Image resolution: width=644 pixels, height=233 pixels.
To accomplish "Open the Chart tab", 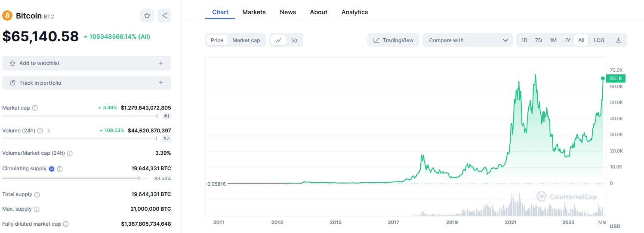I will click(x=220, y=12).
